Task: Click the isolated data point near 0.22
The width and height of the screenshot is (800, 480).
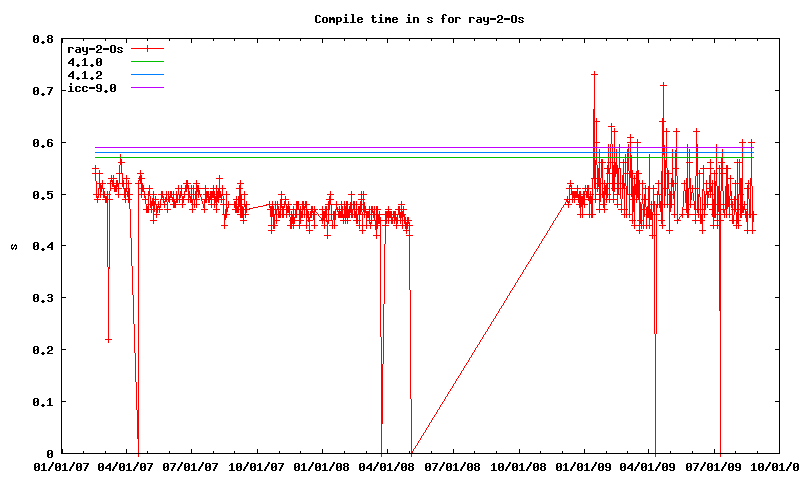Action: coord(108,340)
